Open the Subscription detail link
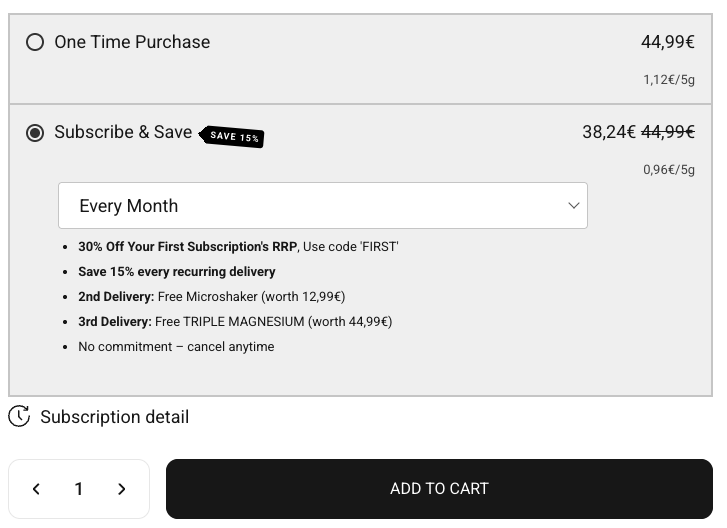 (114, 417)
